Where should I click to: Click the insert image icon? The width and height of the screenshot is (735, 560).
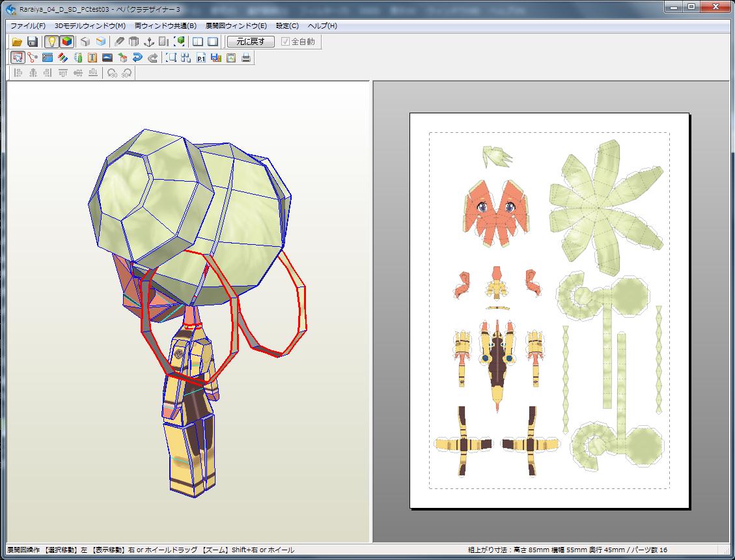[107, 58]
